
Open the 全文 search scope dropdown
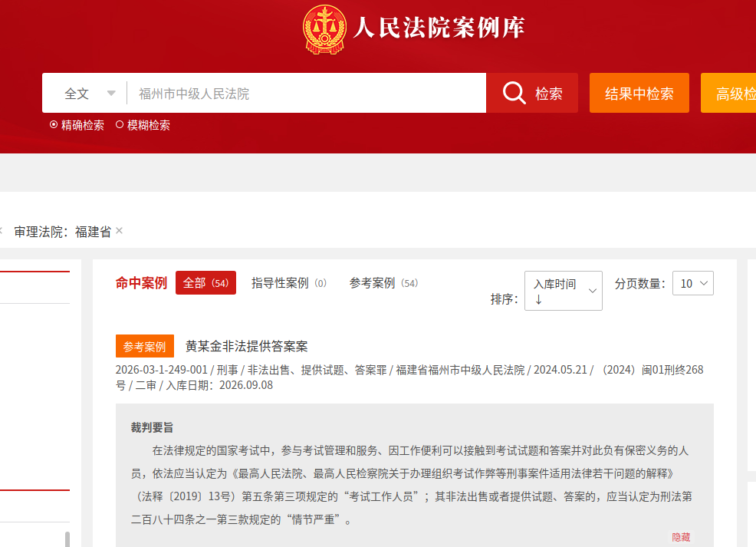(90, 93)
